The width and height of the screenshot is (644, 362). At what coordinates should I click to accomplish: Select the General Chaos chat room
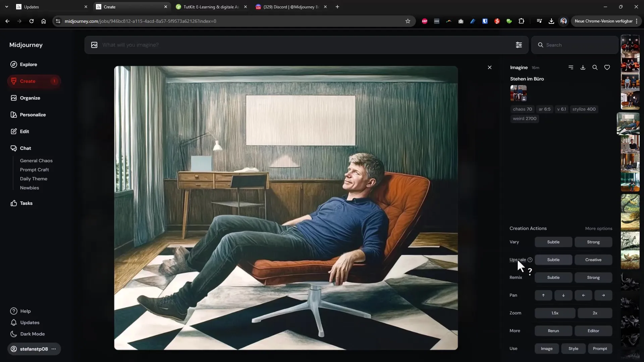tap(36, 161)
